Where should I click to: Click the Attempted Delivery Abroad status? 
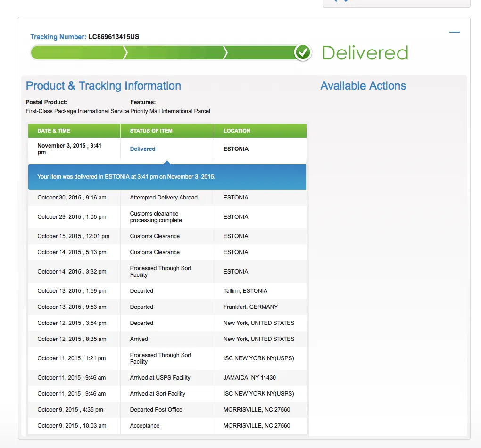click(164, 198)
